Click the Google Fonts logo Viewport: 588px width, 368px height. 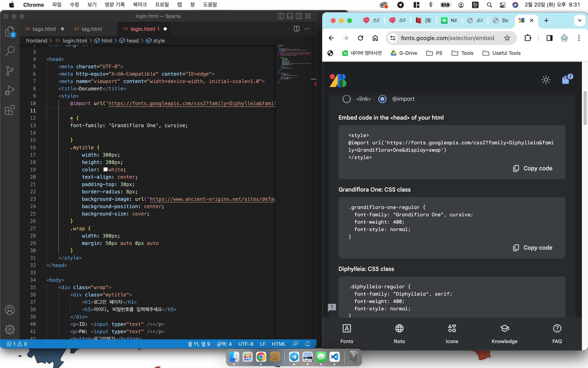pyautogui.click(x=338, y=80)
